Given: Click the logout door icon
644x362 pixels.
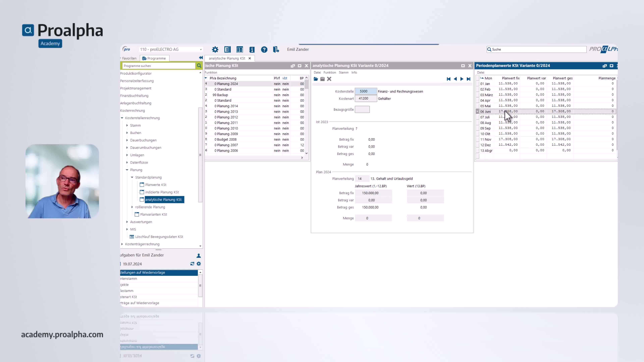Looking at the screenshot, I should [x=276, y=49].
